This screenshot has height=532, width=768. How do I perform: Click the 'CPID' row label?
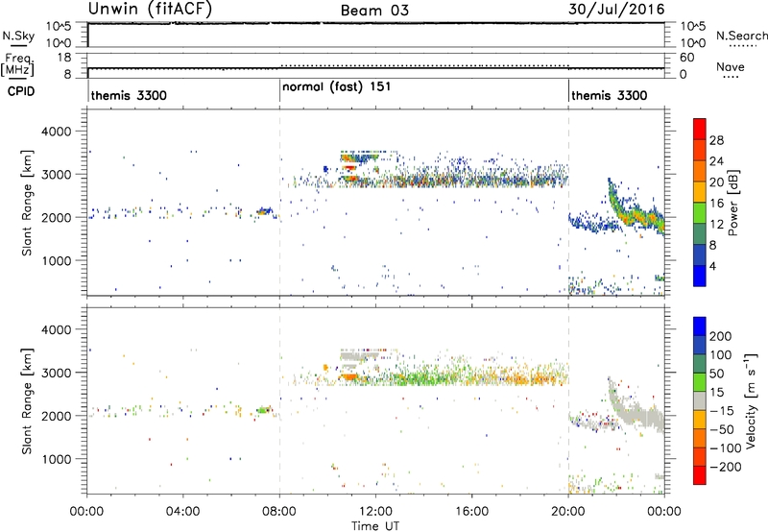click(x=21, y=91)
